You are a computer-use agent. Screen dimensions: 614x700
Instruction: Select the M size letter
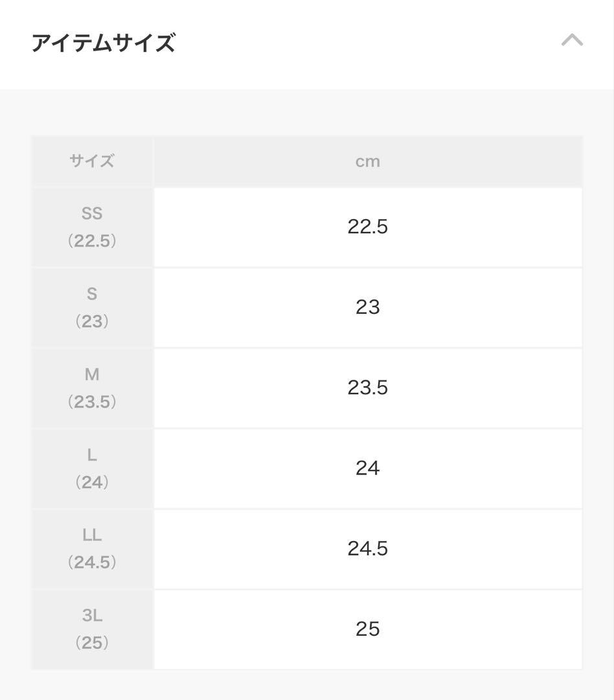pyautogui.click(x=92, y=374)
